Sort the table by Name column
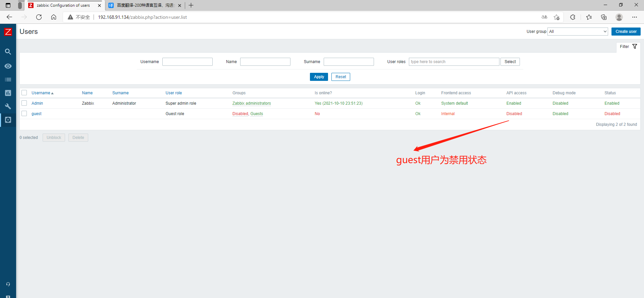 [87, 93]
